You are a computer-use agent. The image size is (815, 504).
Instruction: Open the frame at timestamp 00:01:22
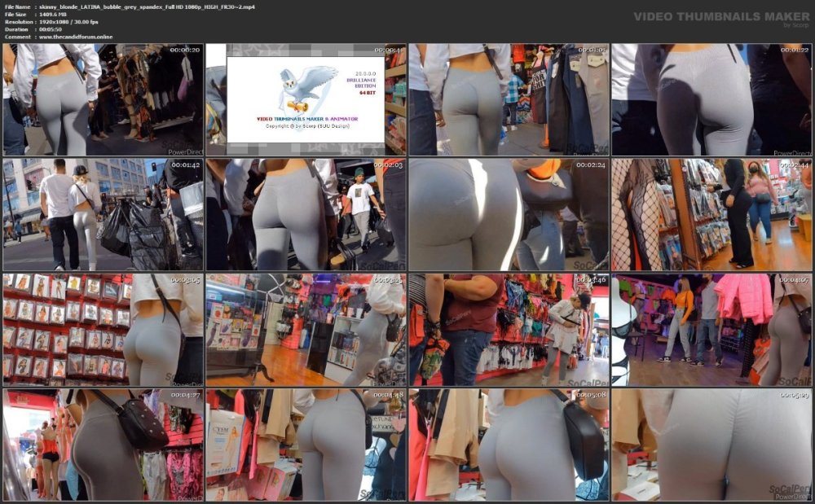coord(711,99)
